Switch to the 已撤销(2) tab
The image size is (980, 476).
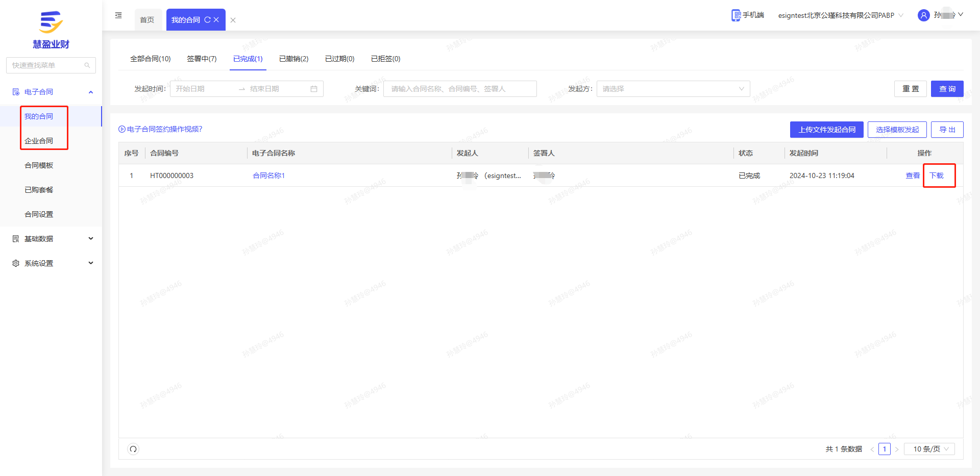tap(293, 59)
